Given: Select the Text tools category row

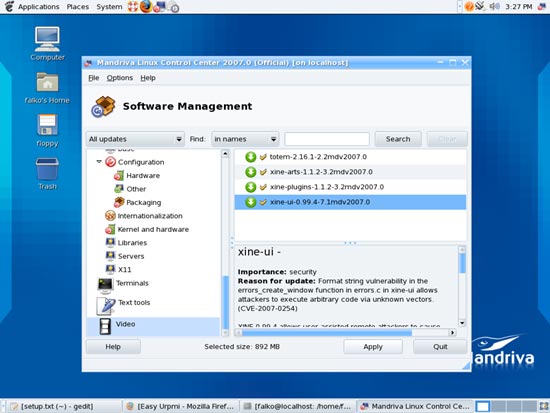Looking at the screenshot, I should (153, 306).
